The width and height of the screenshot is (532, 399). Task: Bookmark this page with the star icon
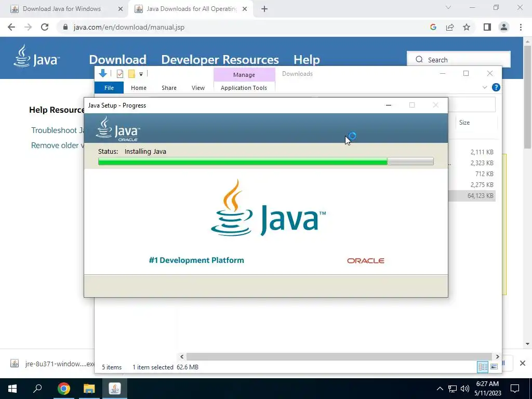(467, 27)
